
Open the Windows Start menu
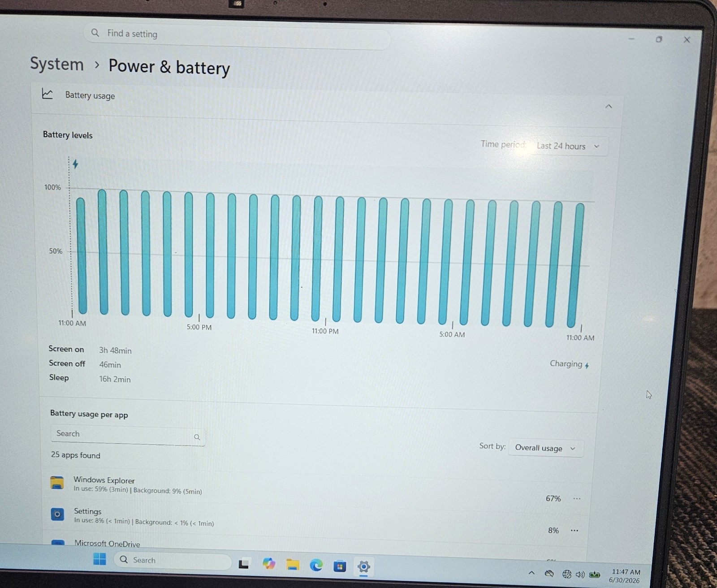tap(99, 559)
